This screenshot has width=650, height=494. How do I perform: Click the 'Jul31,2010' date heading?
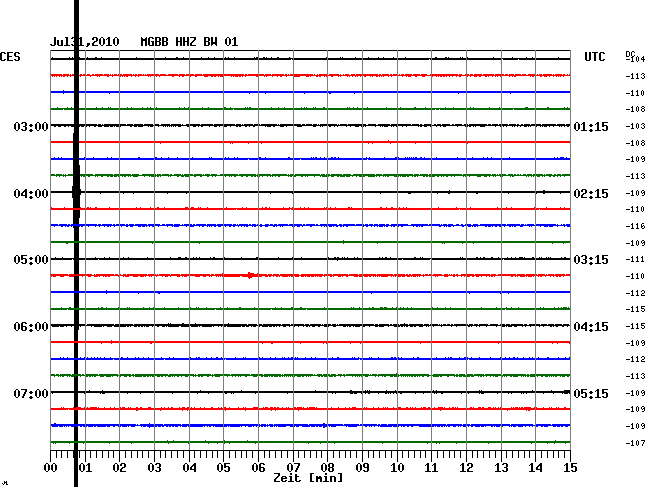pos(85,42)
